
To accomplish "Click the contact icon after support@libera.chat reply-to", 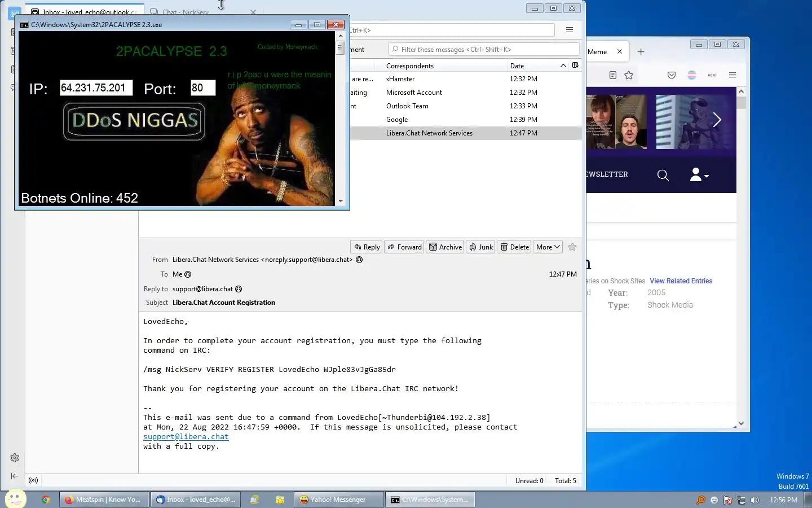I will click(239, 289).
